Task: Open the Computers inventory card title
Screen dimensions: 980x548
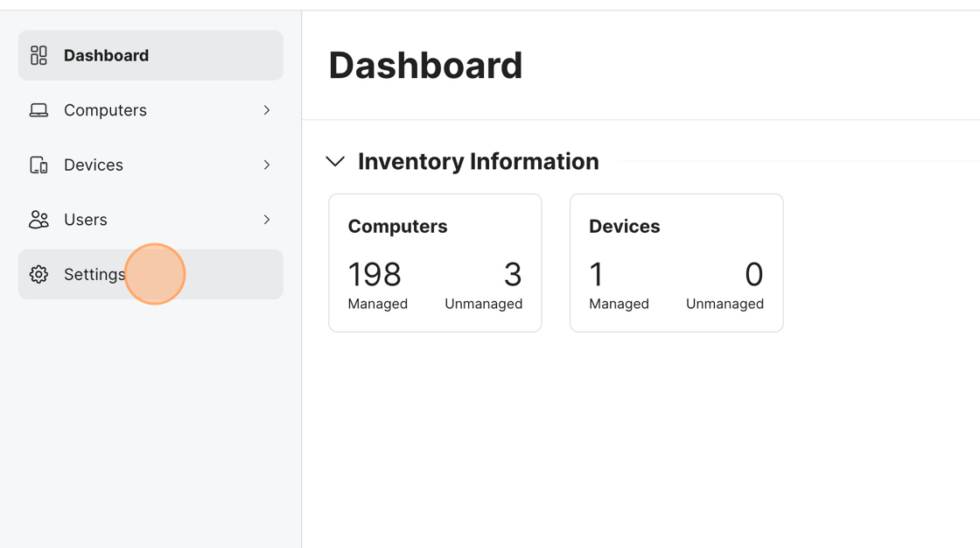Action: (397, 227)
